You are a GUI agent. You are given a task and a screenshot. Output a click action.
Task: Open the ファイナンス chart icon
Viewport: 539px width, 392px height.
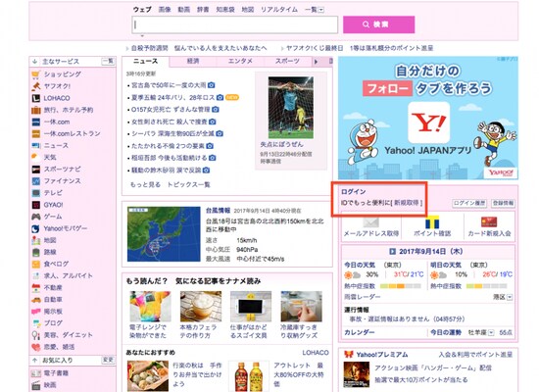click(x=35, y=181)
